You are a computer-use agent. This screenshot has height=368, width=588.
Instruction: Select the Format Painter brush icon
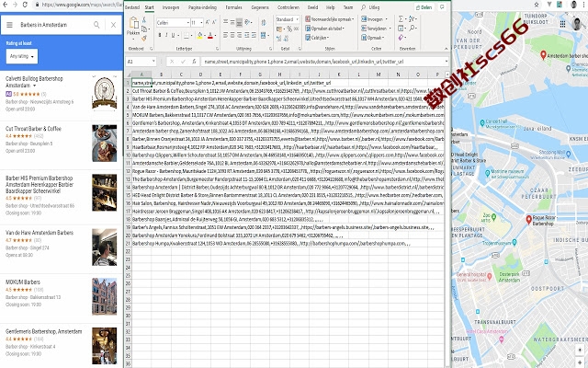pos(144,38)
